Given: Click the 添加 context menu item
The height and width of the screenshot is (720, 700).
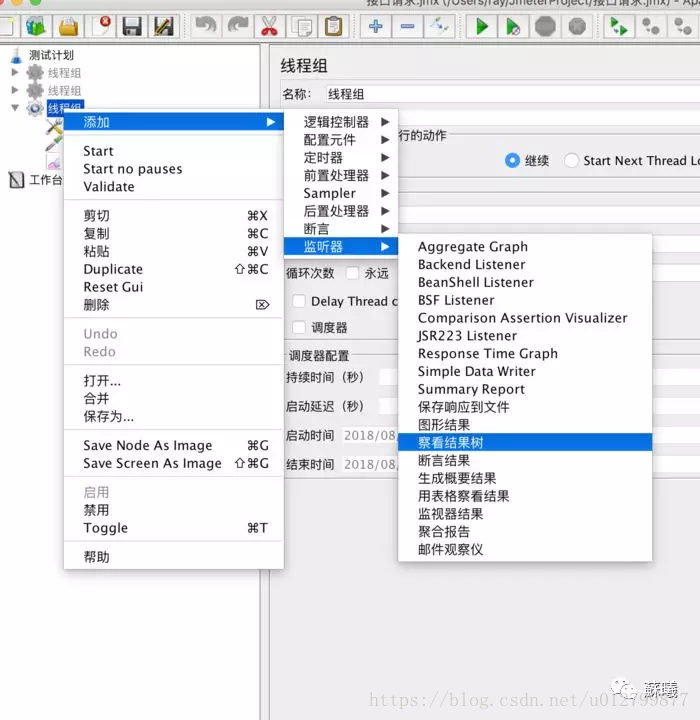Looking at the screenshot, I should click(x=174, y=122).
